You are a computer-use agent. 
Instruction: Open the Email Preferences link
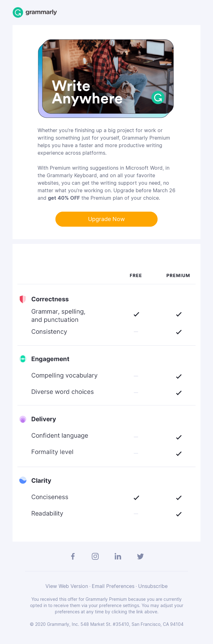(x=113, y=586)
